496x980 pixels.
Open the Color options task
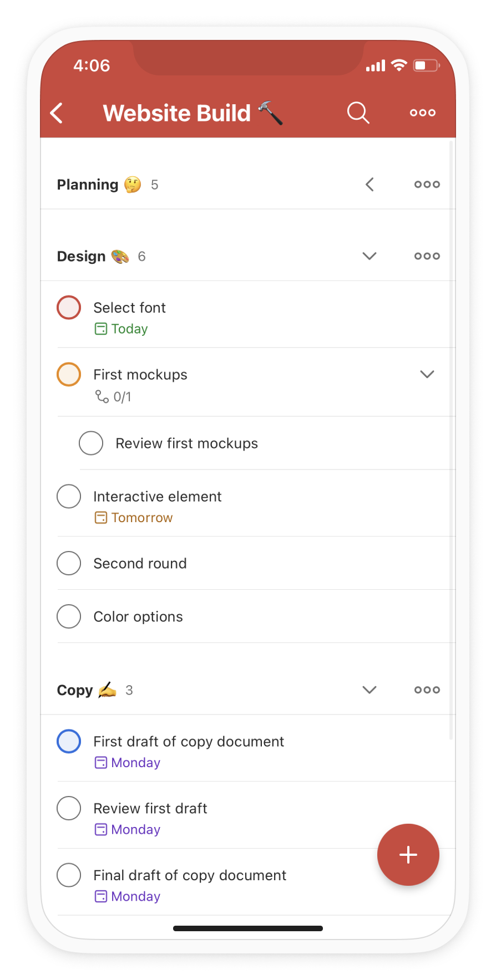click(x=138, y=617)
